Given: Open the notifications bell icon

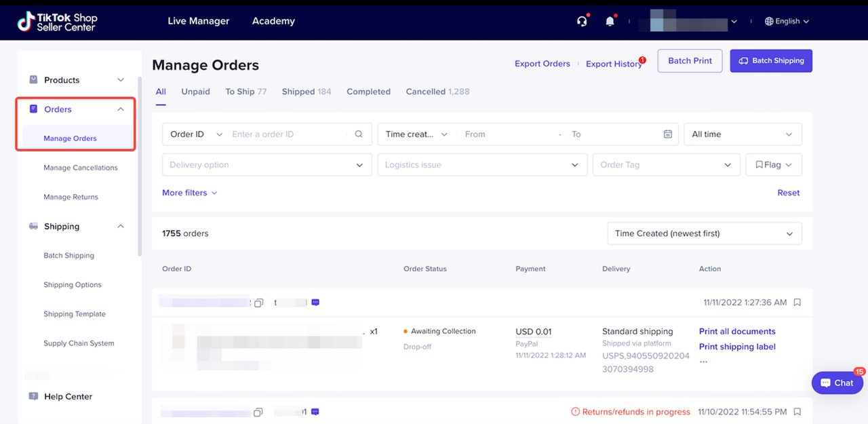Looking at the screenshot, I should (x=610, y=21).
